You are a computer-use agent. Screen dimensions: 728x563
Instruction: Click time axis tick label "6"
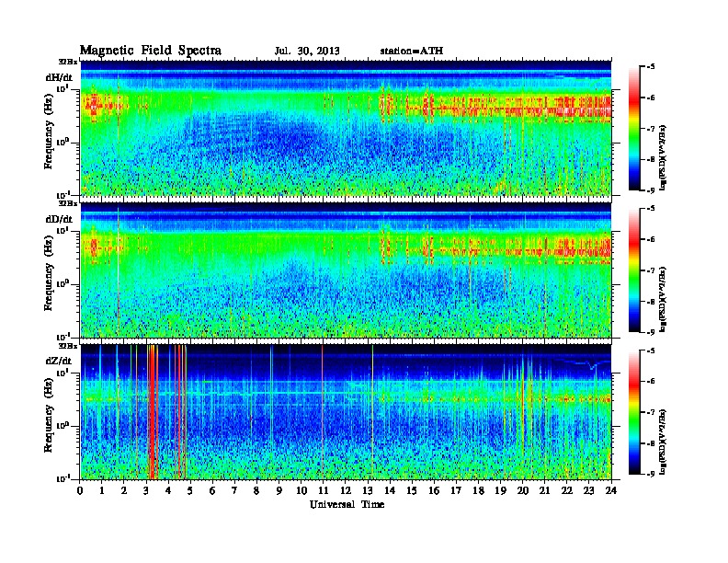pyautogui.click(x=212, y=491)
